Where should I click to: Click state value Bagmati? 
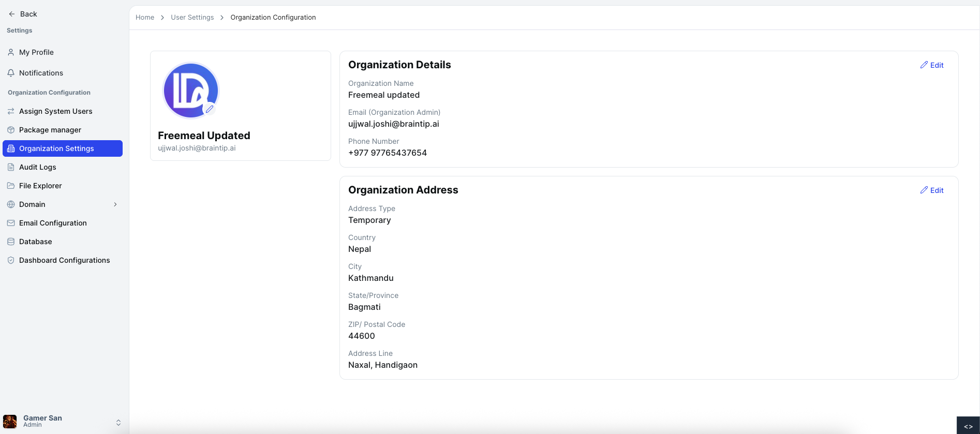pos(364,307)
